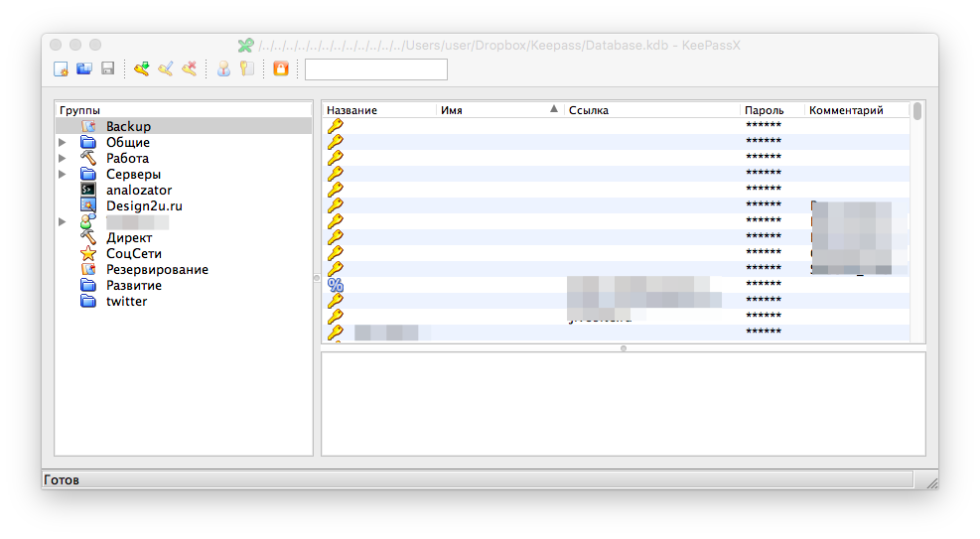Image resolution: width=980 pixels, height=539 pixels.
Task: Focus the toolbar search field
Action: pyautogui.click(x=376, y=69)
